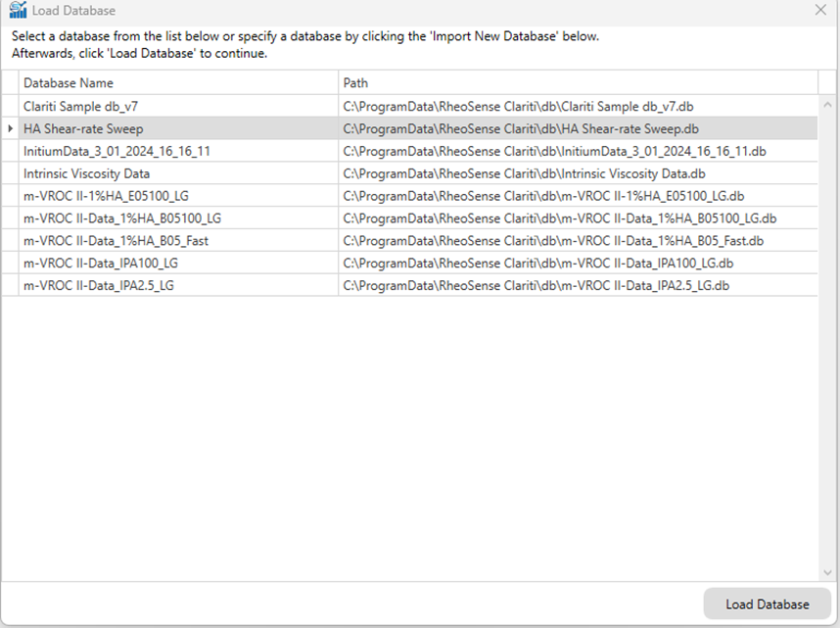Click the Clariti Sample db_v7.db path cell

point(578,106)
